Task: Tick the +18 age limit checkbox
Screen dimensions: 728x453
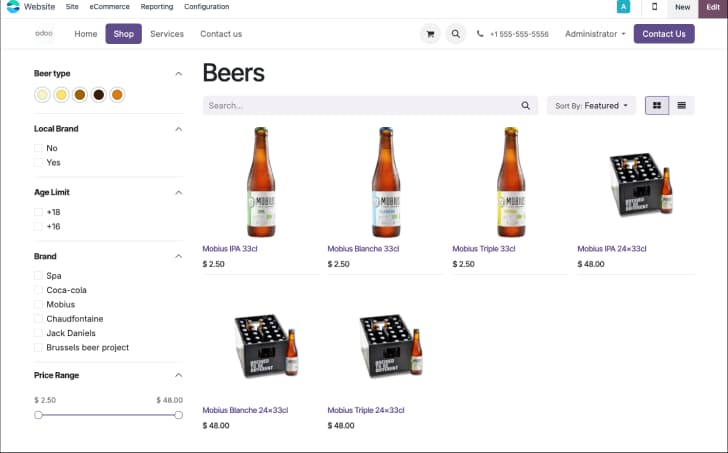Action: [38, 212]
